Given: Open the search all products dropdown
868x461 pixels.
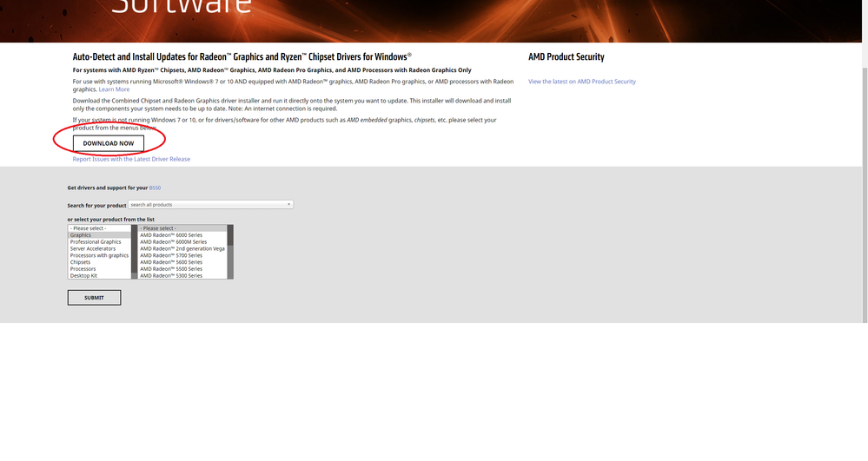Looking at the screenshot, I should (x=210, y=205).
